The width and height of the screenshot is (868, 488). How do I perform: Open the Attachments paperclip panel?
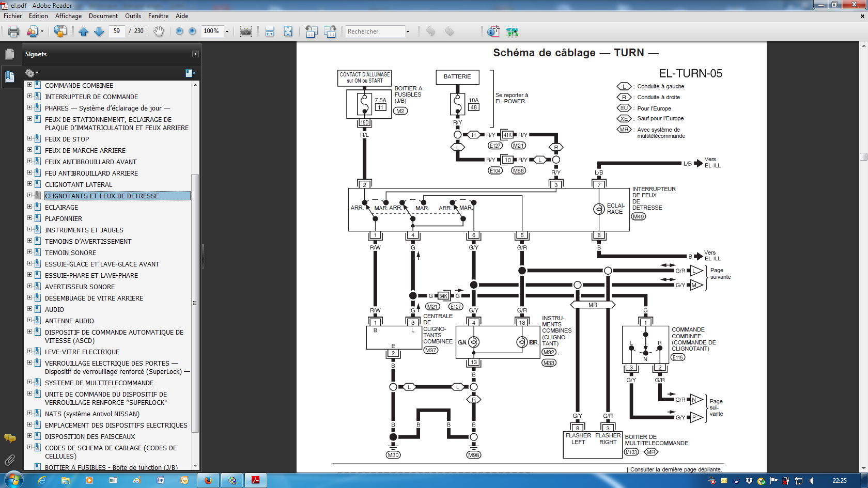point(9,460)
